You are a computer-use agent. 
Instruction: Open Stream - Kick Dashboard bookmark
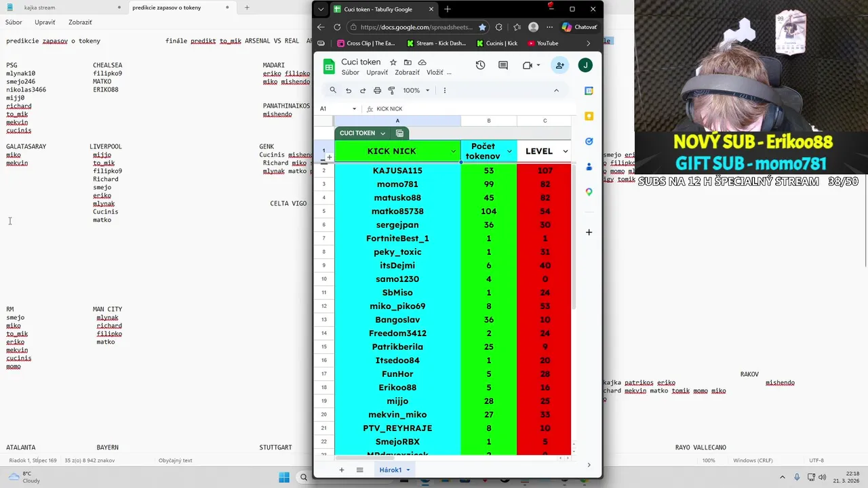click(437, 43)
